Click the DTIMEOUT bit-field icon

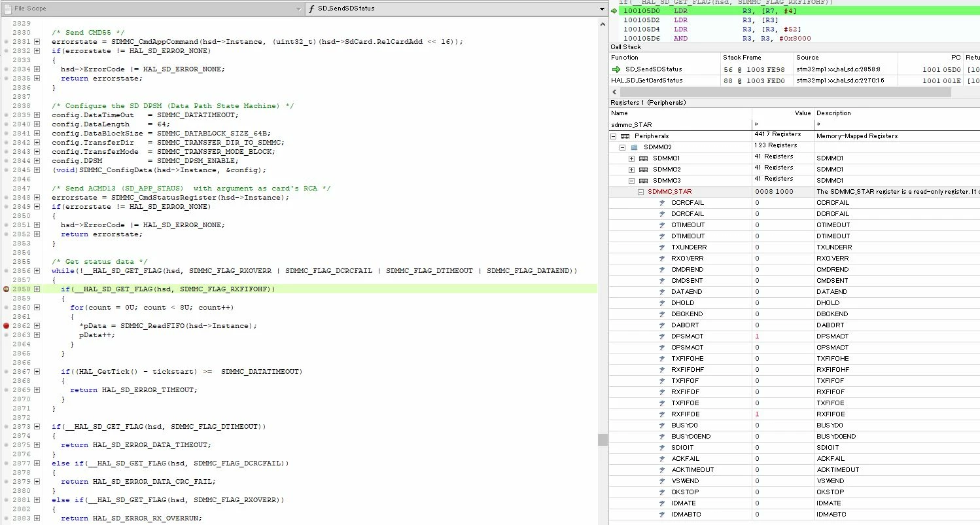click(x=663, y=236)
